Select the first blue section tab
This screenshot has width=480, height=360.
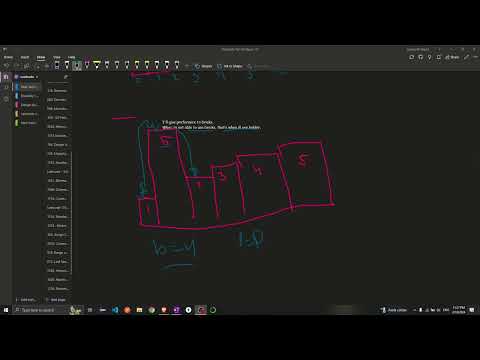[28, 87]
